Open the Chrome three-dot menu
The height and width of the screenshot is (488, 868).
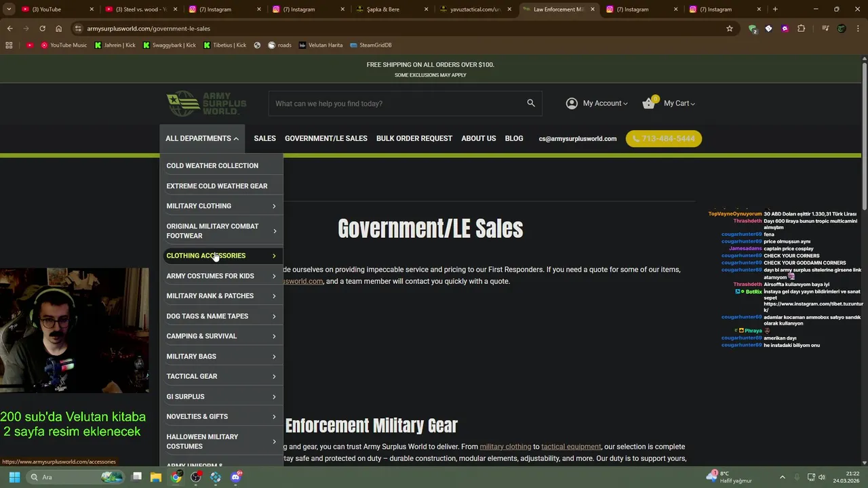pos(857,28)
